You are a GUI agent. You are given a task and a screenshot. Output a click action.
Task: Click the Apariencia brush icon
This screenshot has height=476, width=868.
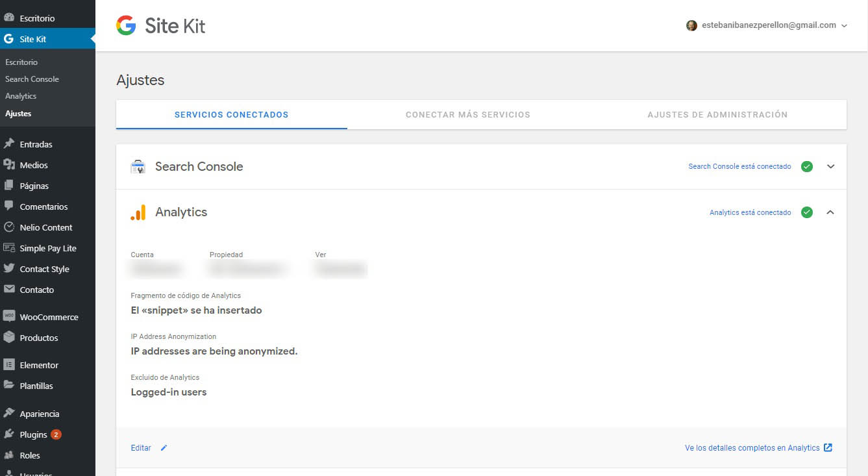[9, 414]
